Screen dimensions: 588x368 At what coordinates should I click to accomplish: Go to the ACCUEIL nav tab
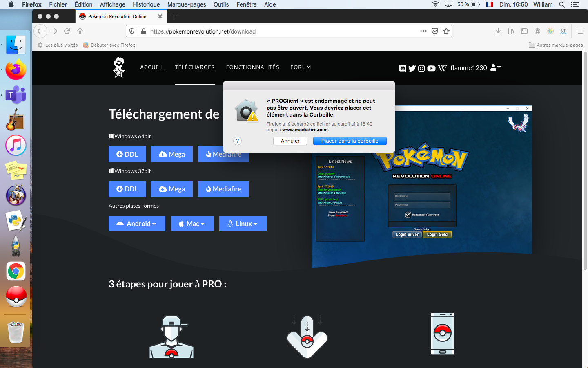(x=152, y=67)
